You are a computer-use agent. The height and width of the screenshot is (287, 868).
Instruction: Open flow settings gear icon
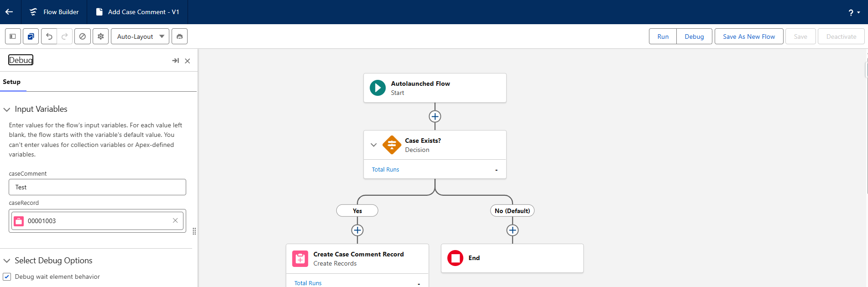[100, 37]
